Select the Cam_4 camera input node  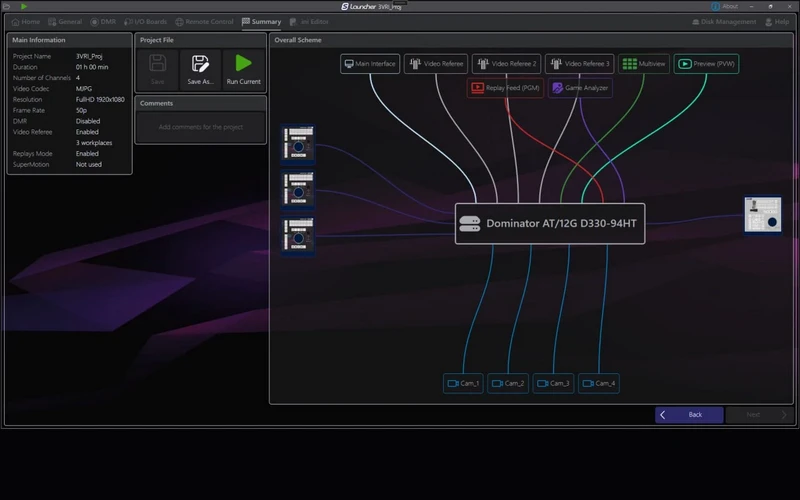pyautogui.click(x=598, y=383)
